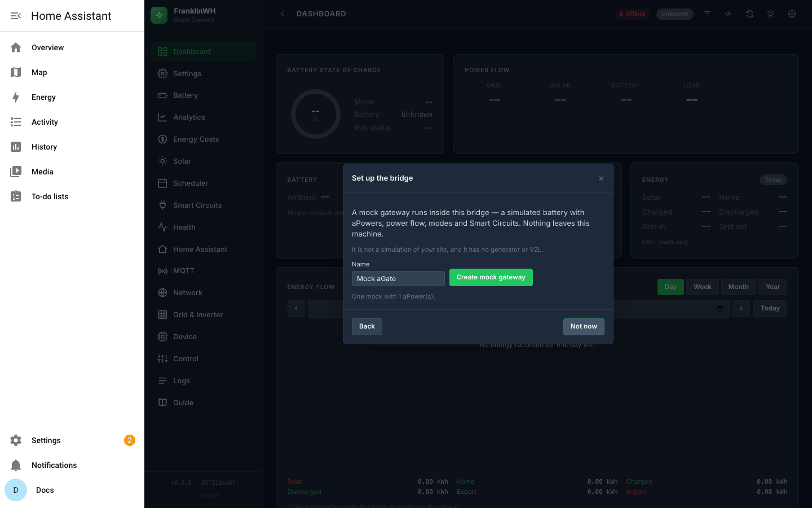Open the Analytics page
Screen dimensions: 812x508
click(204, 117)
